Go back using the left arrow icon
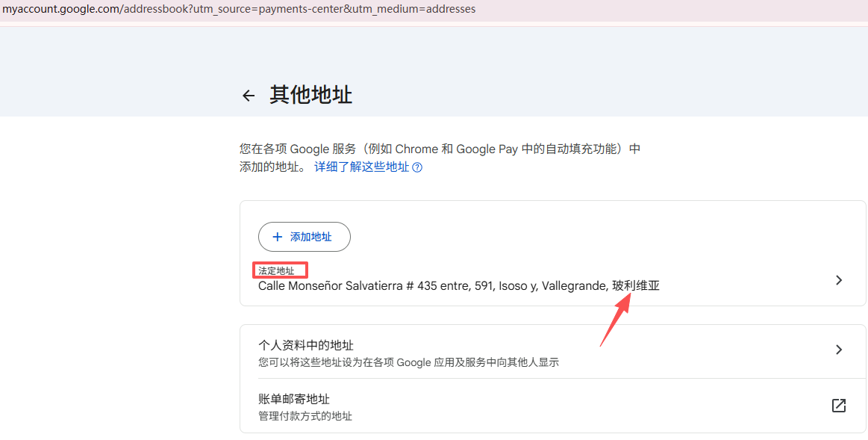The image size is (868, 440). [249, 96]
